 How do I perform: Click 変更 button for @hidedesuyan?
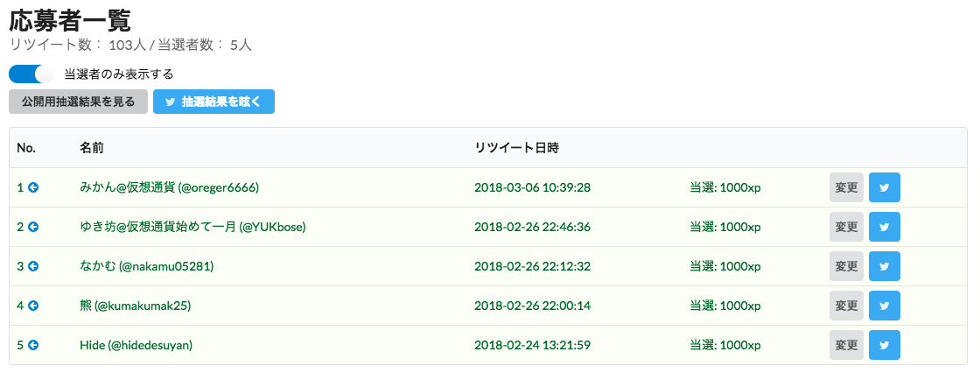pyautogui.click(x=846, y=345)
